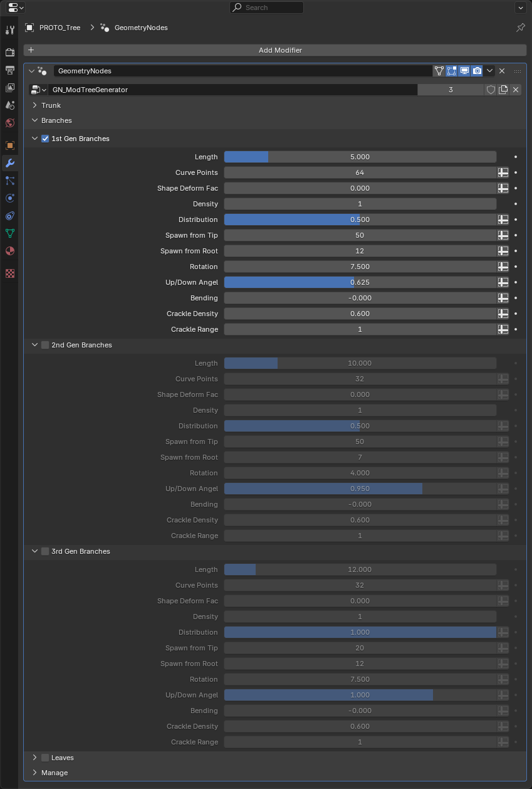Uncheck the 1st Gen Branches checkbox
Screen dimensions: 532x789
click(45, 139)
